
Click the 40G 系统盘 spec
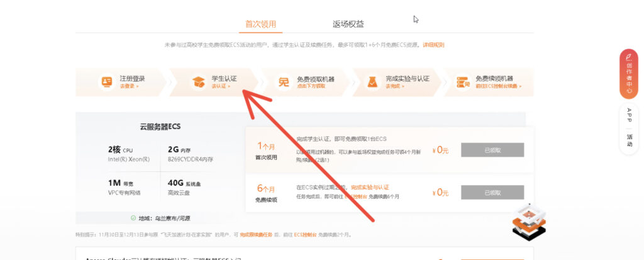184,183
